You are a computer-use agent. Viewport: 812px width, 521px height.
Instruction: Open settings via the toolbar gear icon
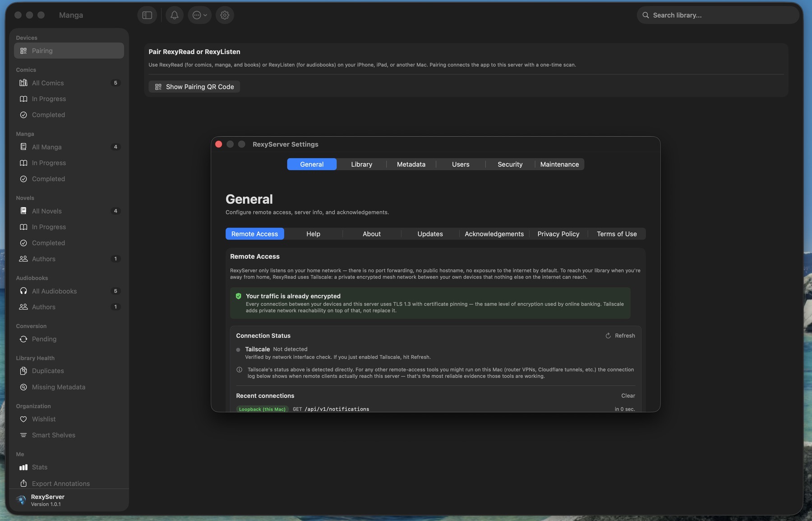click(x=225, y=15)
